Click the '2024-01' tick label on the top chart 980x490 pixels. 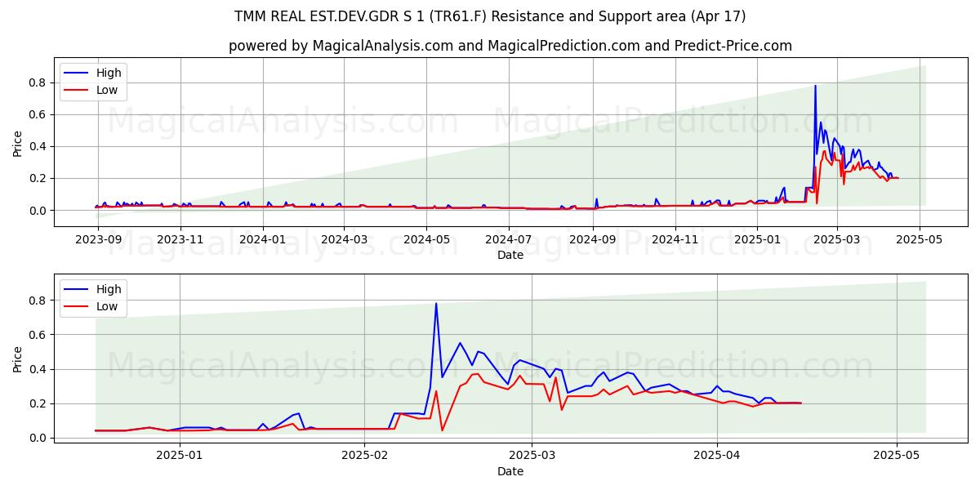click(263, 239)
